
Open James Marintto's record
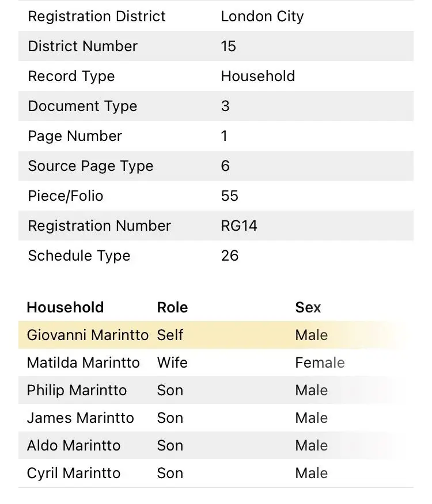(80, 418)
